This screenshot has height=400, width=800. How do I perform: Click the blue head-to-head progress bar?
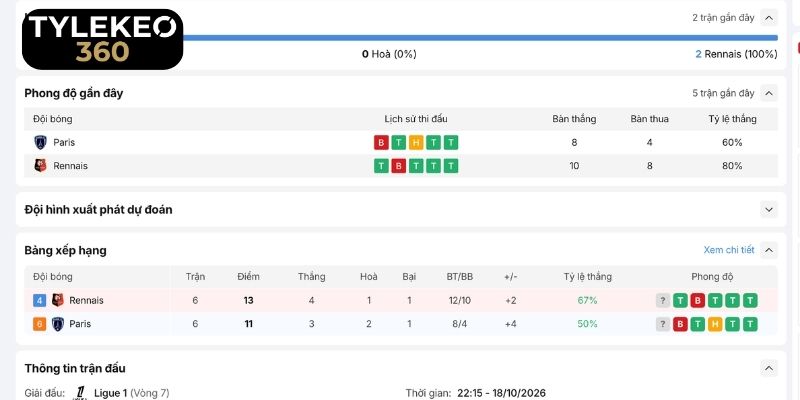[480, 38]
